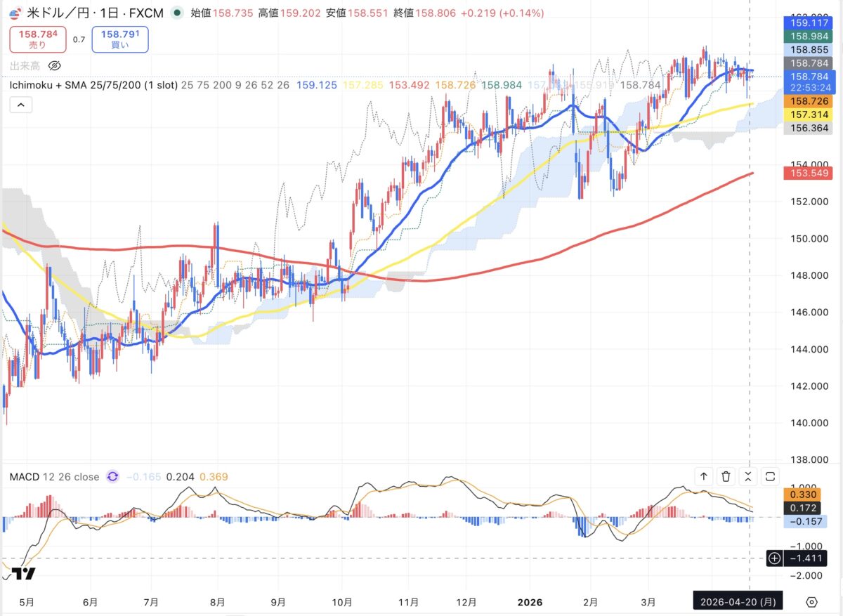The image size is (843, 616).
Task: Click the 2026-04-20 date label on time axis
Action: pos(737,602)
